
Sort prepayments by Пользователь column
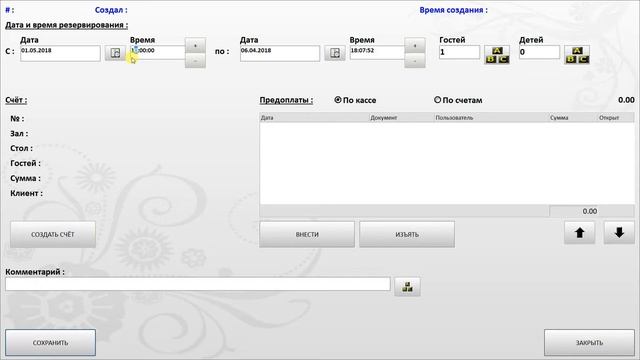491,118
